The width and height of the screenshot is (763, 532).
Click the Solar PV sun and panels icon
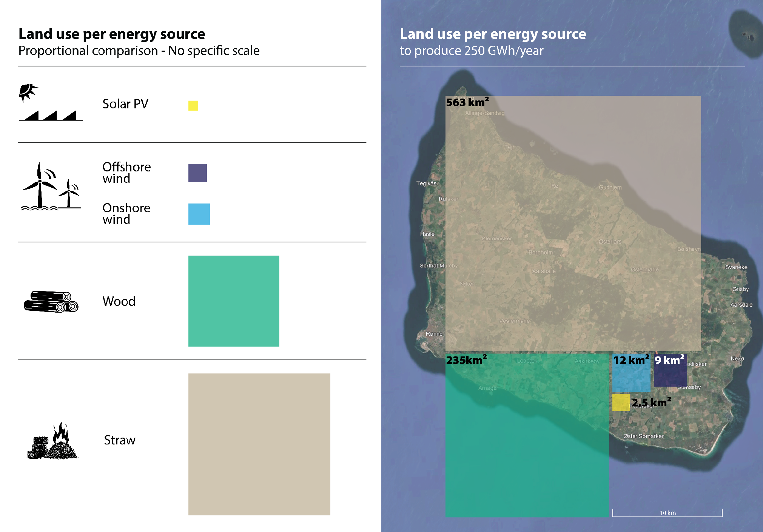pos(50,102)
